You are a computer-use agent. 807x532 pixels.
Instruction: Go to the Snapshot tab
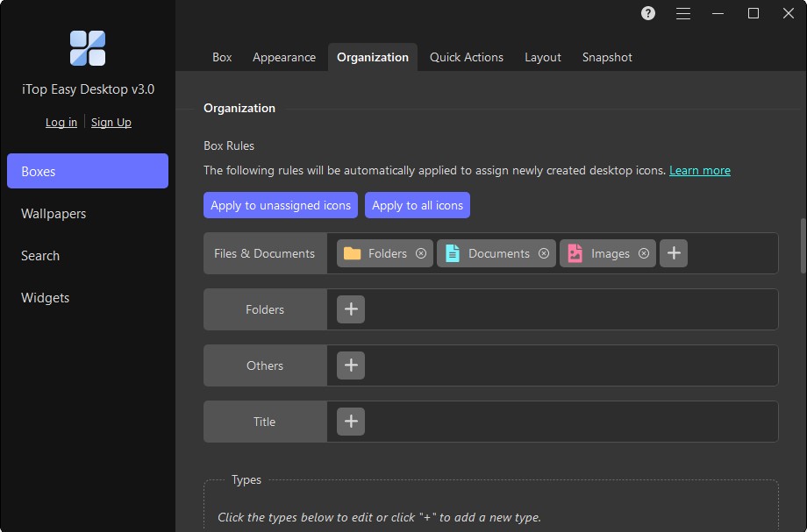click(x=607, y=57)
